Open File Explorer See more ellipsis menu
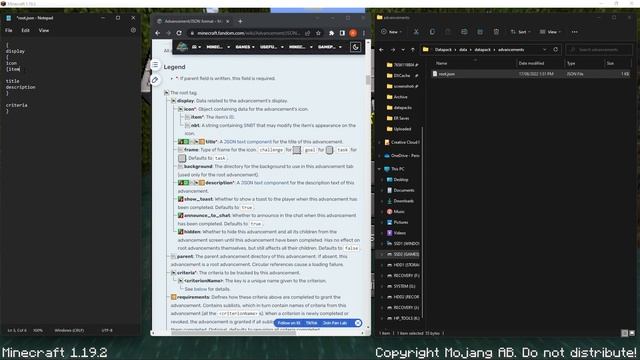Viewport: 640px width, 360px height. pos(574,32)
